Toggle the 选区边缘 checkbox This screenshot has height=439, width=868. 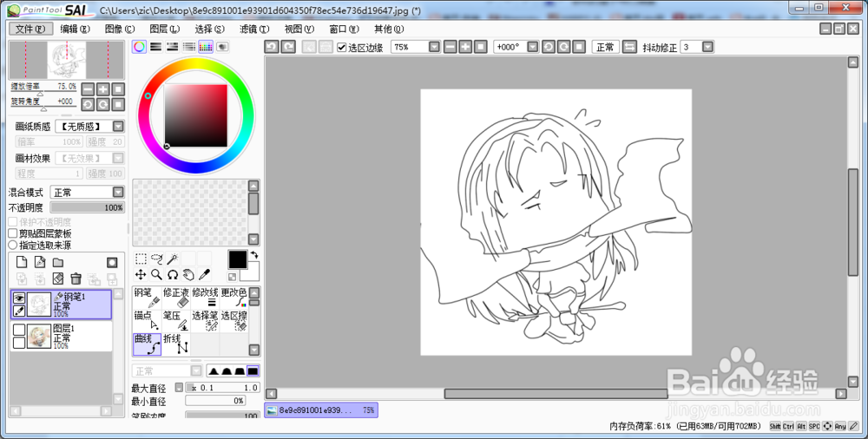click(341, 48)
